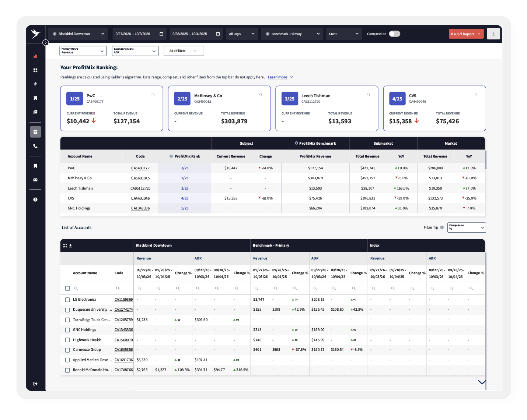Click the Account Name search field in the accounts list
Image resolution: width=527 pixels, height=420 pixels.
pos(92,289)
